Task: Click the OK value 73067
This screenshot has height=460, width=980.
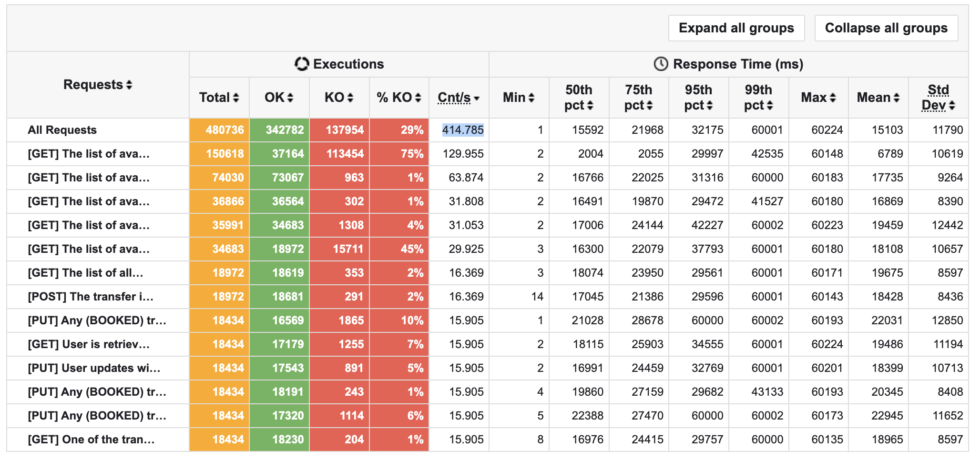Action: 288,178
